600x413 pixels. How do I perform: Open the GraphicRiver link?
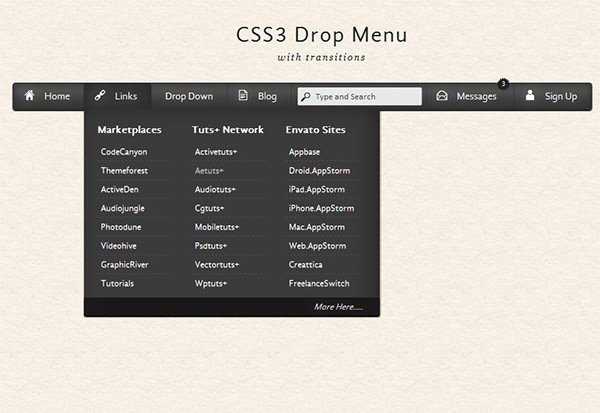click(125, 265)
